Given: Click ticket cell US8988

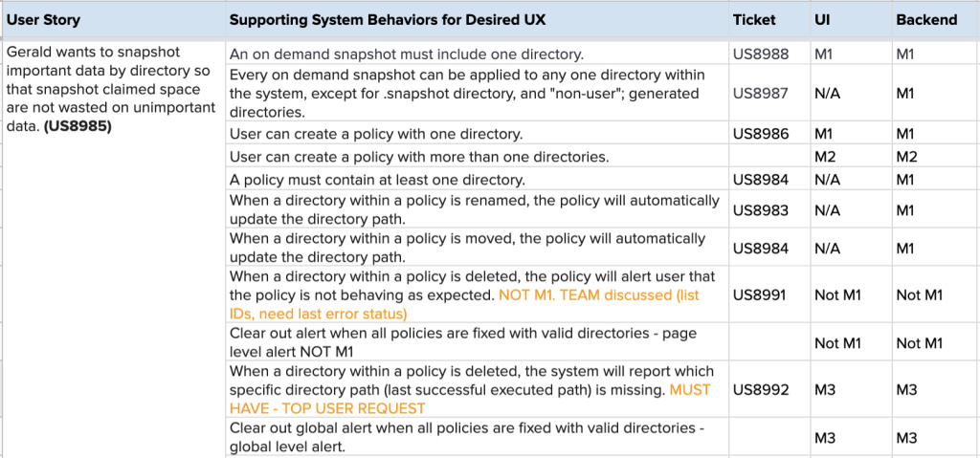Looking at the screenshot, I should tap(761, 55).
